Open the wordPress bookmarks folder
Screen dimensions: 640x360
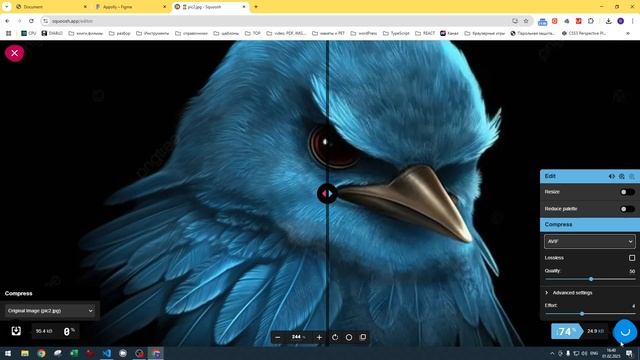pyautogui.click(x=364, y=33)
